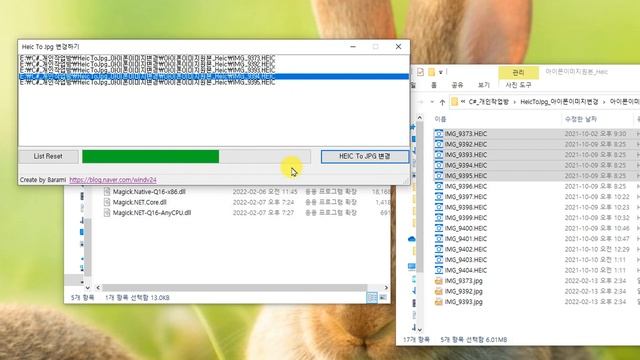Viewport: 640px width, 360px height.
Task: Expand chevron after HeicToJpg_아이폰이미지변경 breadcrumb
Action: pyautogui.click(x=604, y=102)
